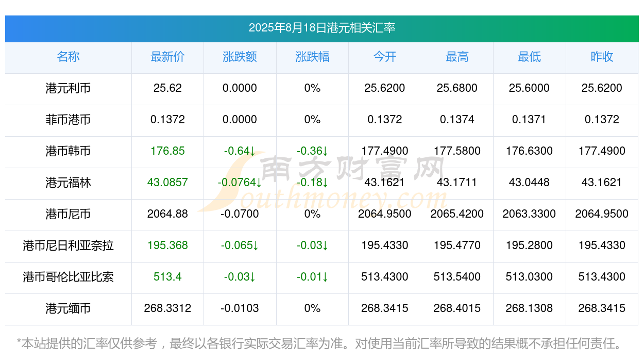
Task: Click the high value 43.1711
Action: point(457,183)
